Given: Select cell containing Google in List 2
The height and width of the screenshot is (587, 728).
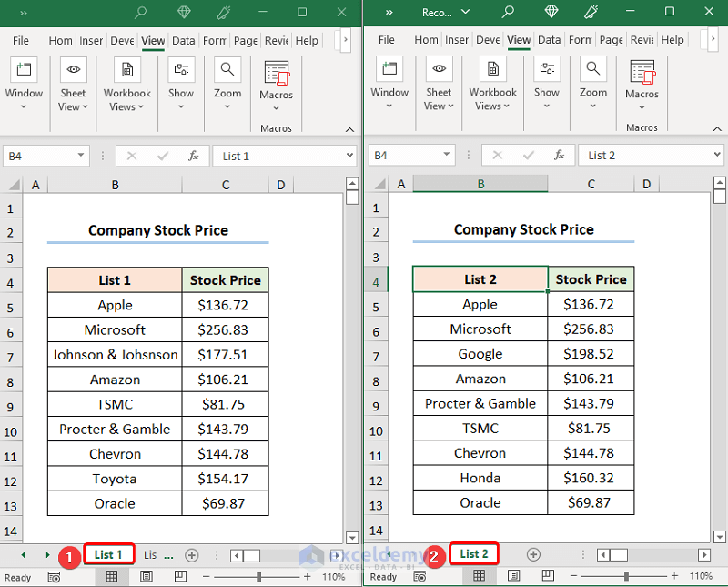Looking at the screenshot, I should click(x=480, y=354).
